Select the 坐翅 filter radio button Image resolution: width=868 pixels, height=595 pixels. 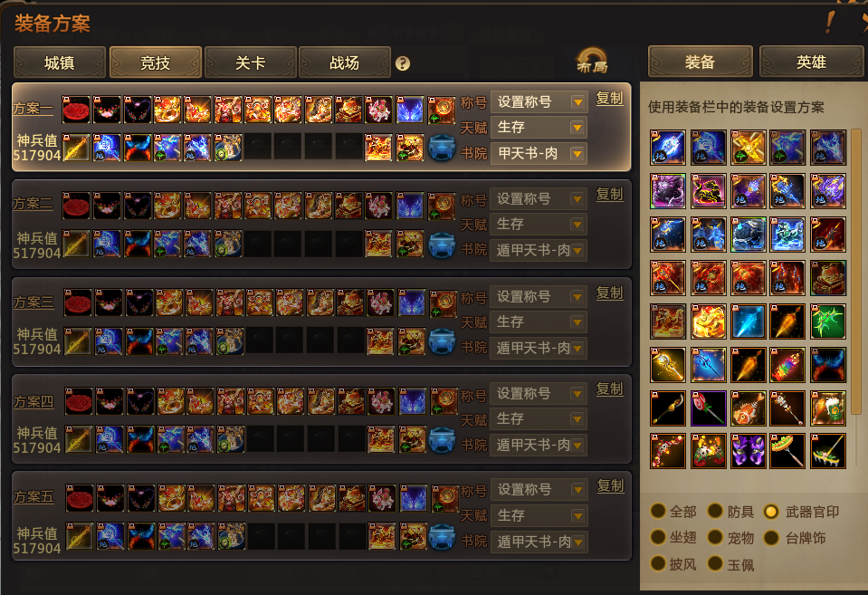pyautogui.click(x=658, y=537)
